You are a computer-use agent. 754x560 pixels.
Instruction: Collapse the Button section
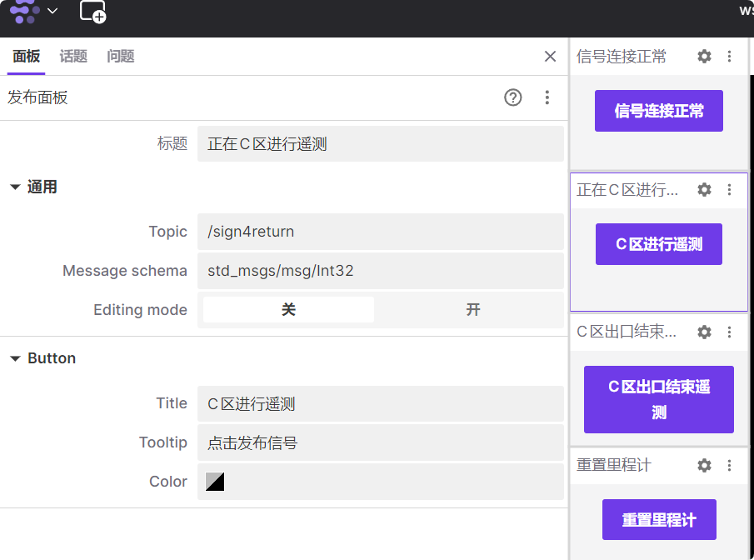pyautogui.click(x=15, y=358)
